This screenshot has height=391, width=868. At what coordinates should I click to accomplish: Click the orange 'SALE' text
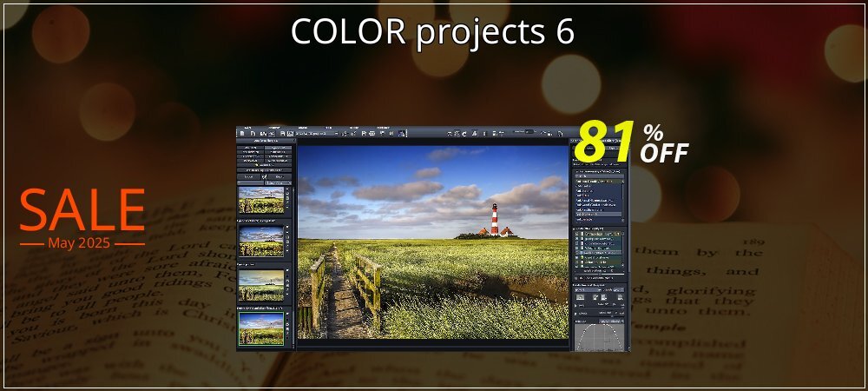tap(82, 209)
